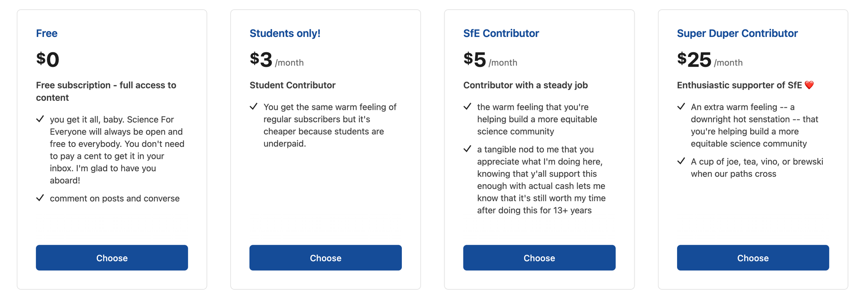This screenshot has width=868, height=299.
Task: Click checkmark next to 'comment on posts'
Action: (40, 198)
